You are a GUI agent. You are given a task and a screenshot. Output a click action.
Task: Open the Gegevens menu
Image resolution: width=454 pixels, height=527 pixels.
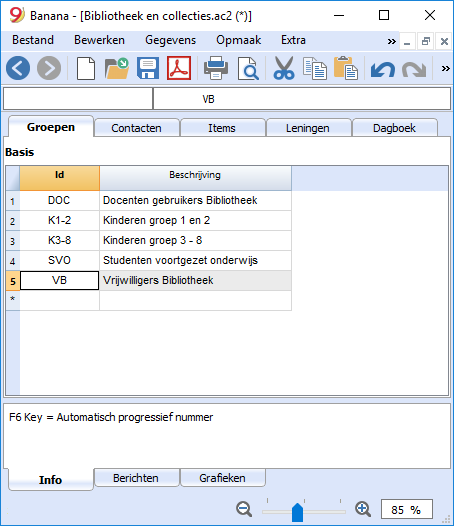(x=170, y=40)
